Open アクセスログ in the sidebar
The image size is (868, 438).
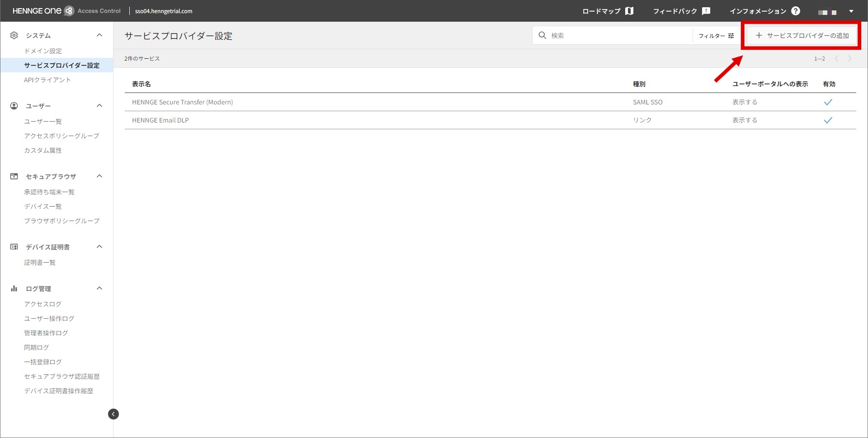coord(42,304)
